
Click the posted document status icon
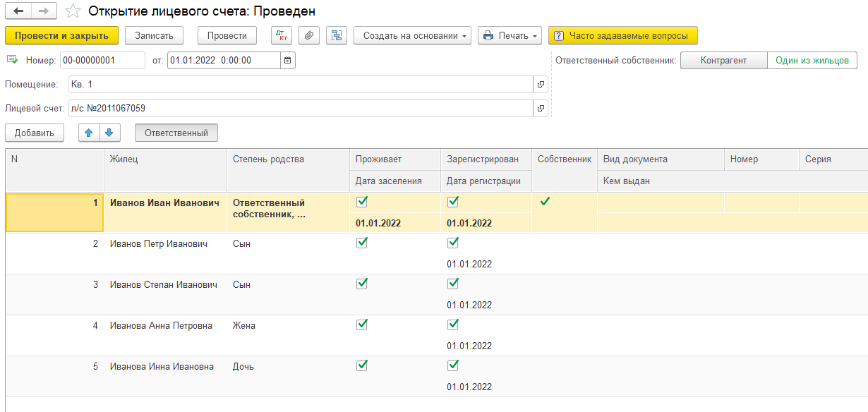pos(11,60)
